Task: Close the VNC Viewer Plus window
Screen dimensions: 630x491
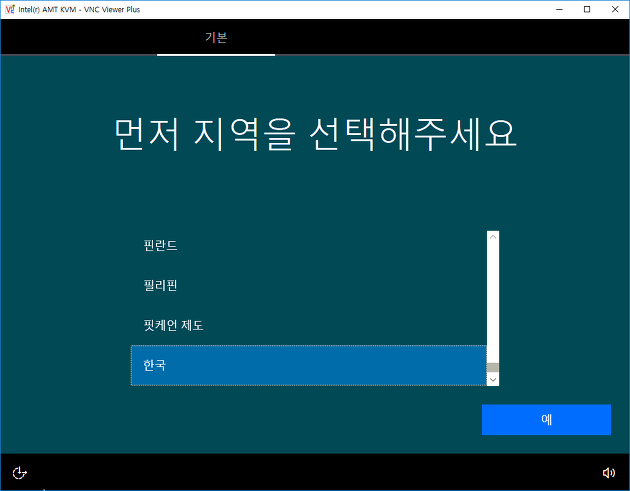Action: (615, 9)
